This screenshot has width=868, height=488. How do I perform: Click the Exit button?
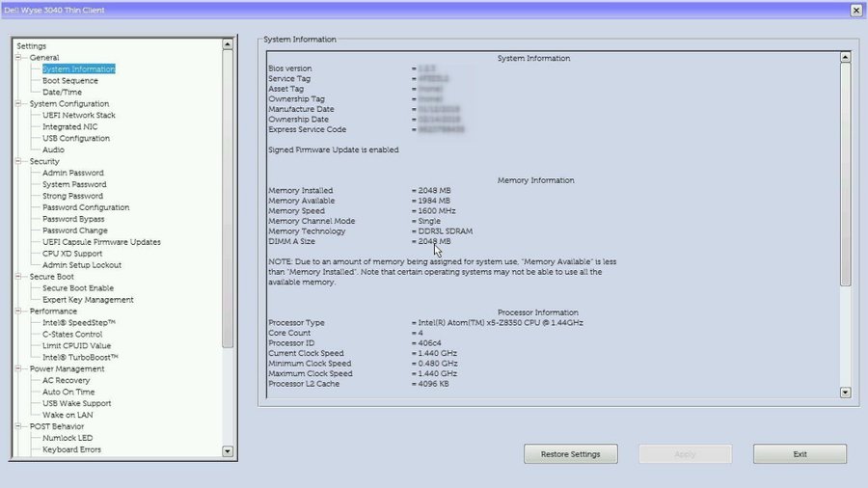coord(800,454)
